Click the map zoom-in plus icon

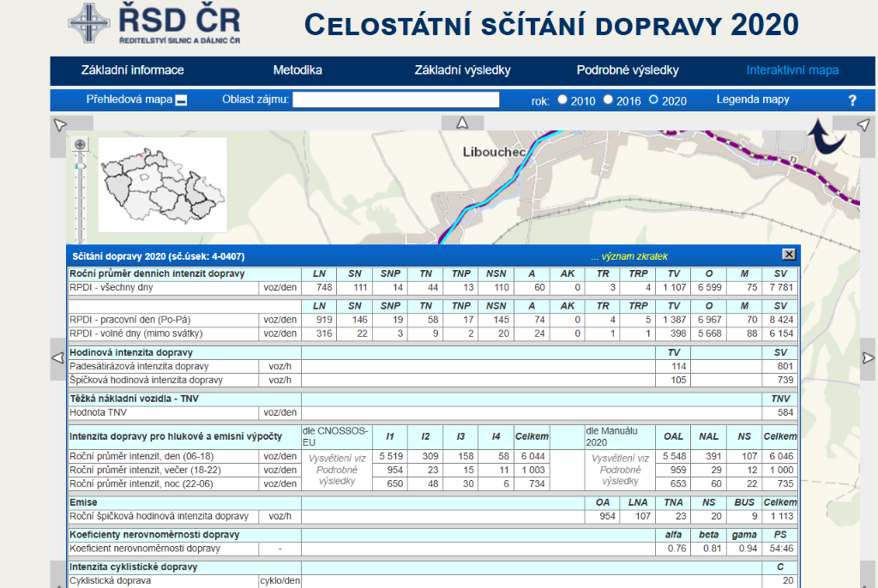point(80,143)
